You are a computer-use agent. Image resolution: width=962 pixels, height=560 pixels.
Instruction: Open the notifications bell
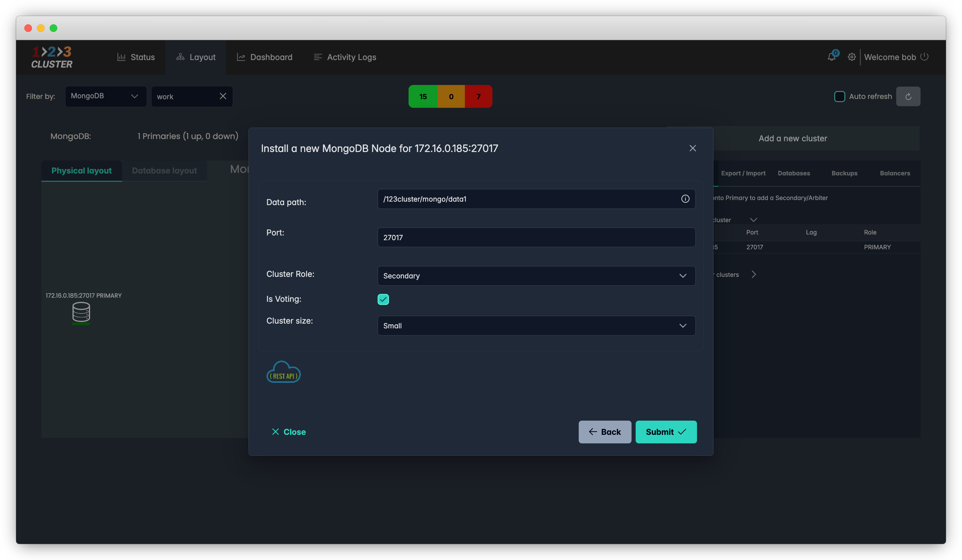point(831,57)
